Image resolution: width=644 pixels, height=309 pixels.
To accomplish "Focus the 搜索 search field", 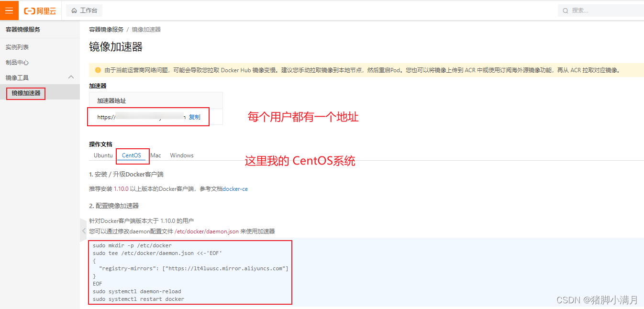I will tap(600, 11).
